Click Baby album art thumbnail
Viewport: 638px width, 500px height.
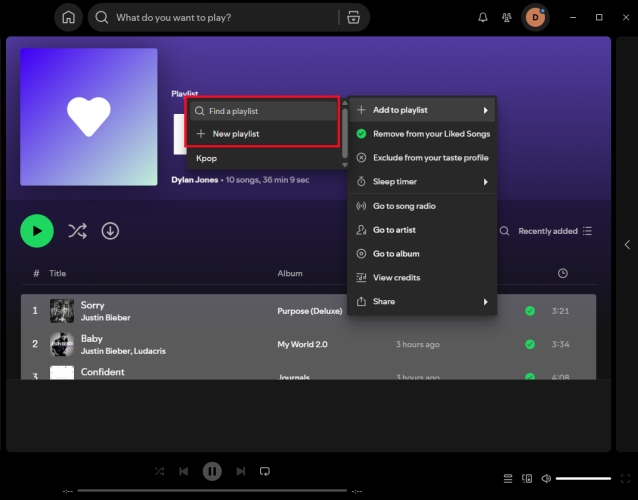pyautogui.click(x=62, y=345)
